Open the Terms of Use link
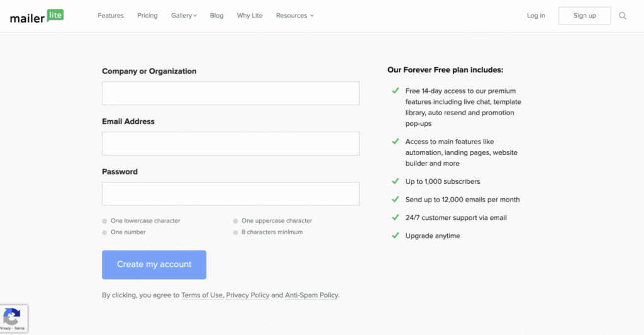This screenshot has height=335, width=644. (202, 295)
